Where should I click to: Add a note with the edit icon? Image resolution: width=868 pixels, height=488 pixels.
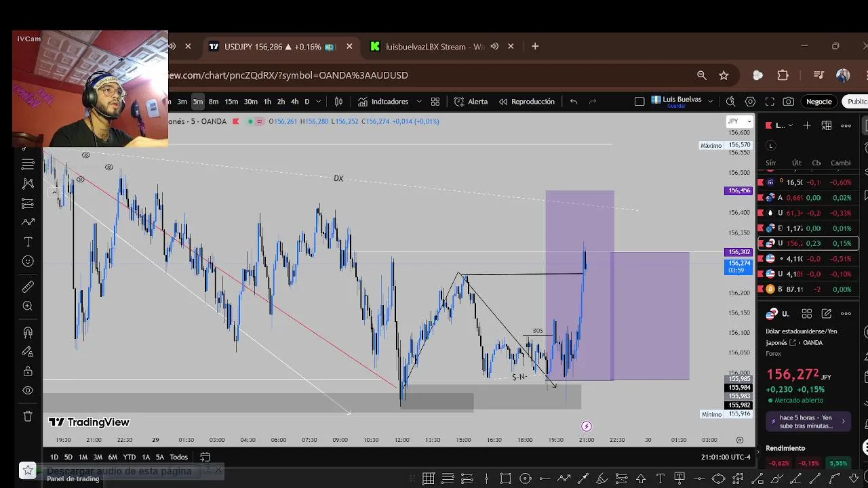coord(826,314)
